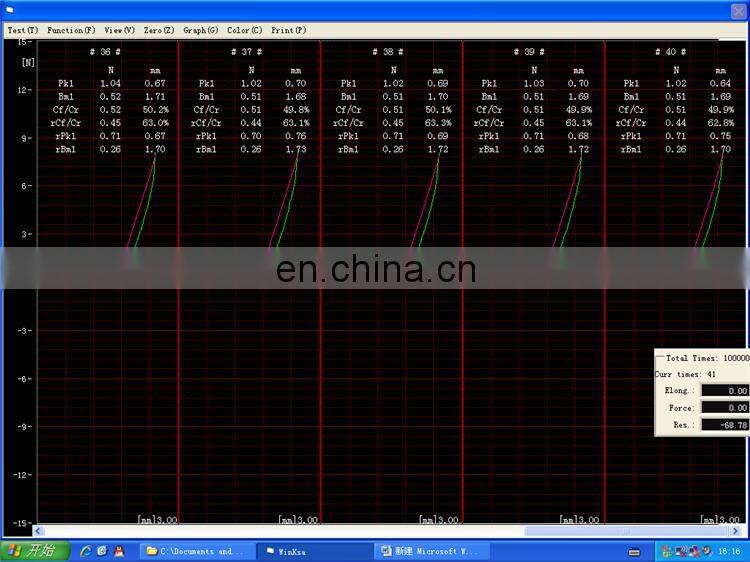The width and height of the screenshot is (750, 562).
Task: Select the '# 36 #' test header
Action: click(x=105, y=52)
